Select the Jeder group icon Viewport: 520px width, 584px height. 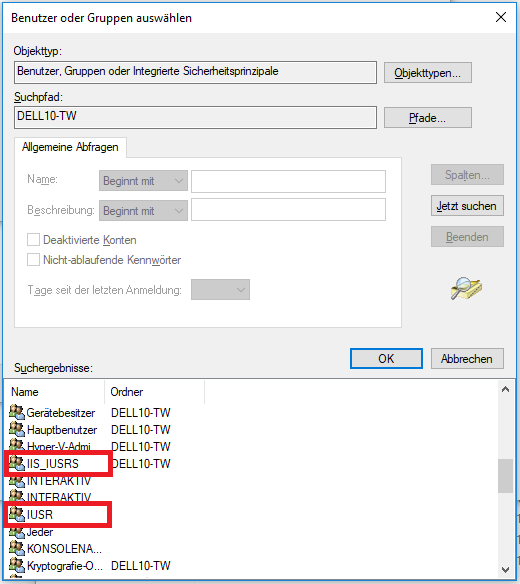point(17,532)
